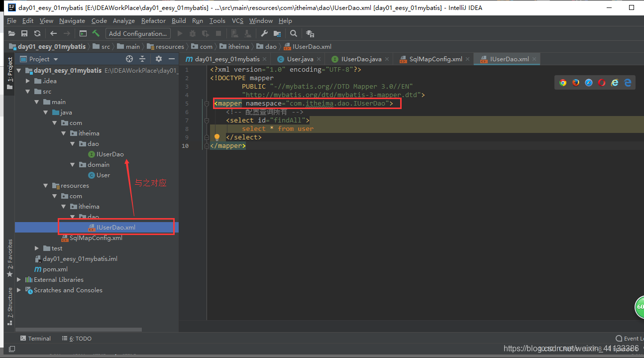Preview the XML in Internet Explorer icon
Viewport: 644px width, 358px height.
pyautogui.click(x=615, y=83)
